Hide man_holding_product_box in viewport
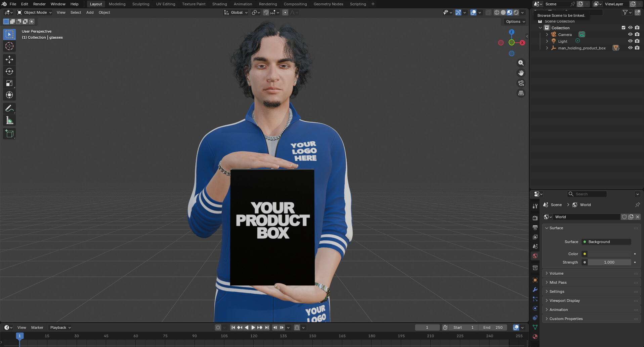 tap(630, 48)
